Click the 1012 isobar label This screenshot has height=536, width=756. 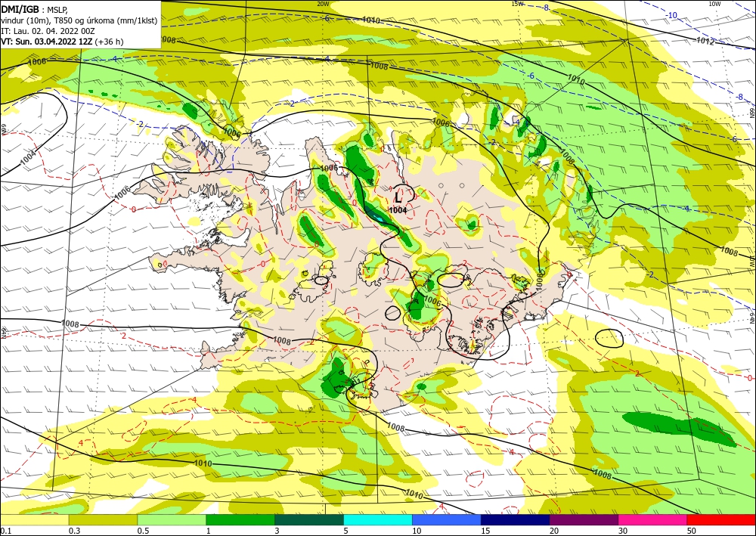click(x=705, y=42)
